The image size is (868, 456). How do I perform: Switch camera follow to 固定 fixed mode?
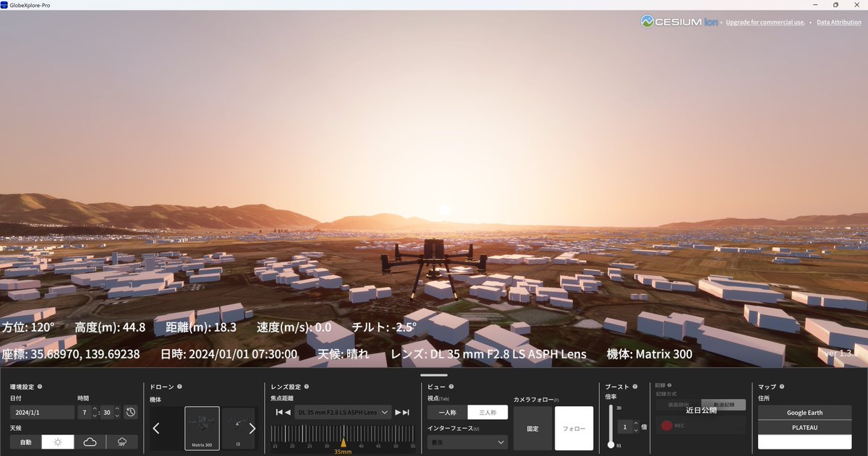point(532,428)
